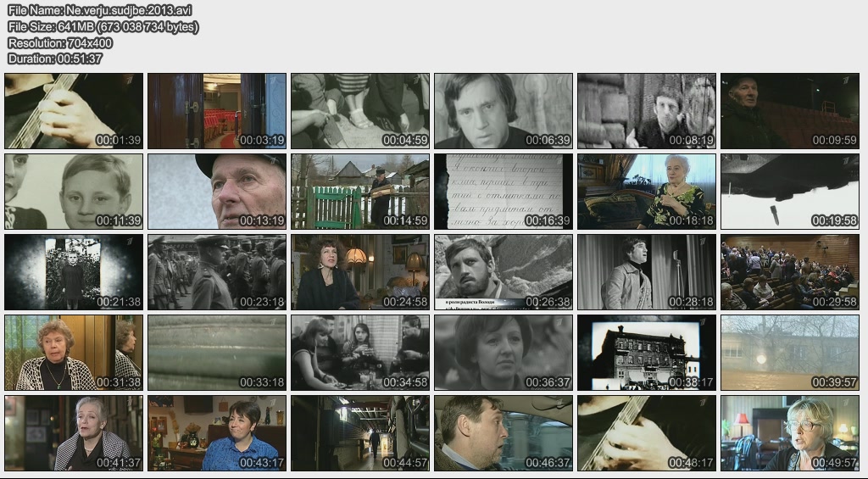Select the handwritten letter thumbnail at 00:16:39
868x479 pixels.
tap(504, 192)
